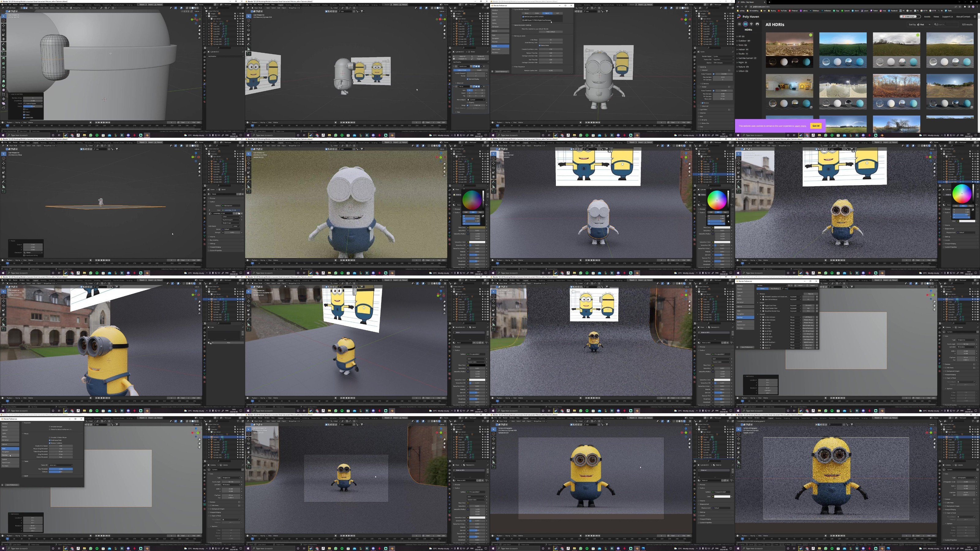The width and height of the screenshot is (980, 551).
Task: Click the Got it! cookie button
Action: pyautogui.click(x=816, y=126)
